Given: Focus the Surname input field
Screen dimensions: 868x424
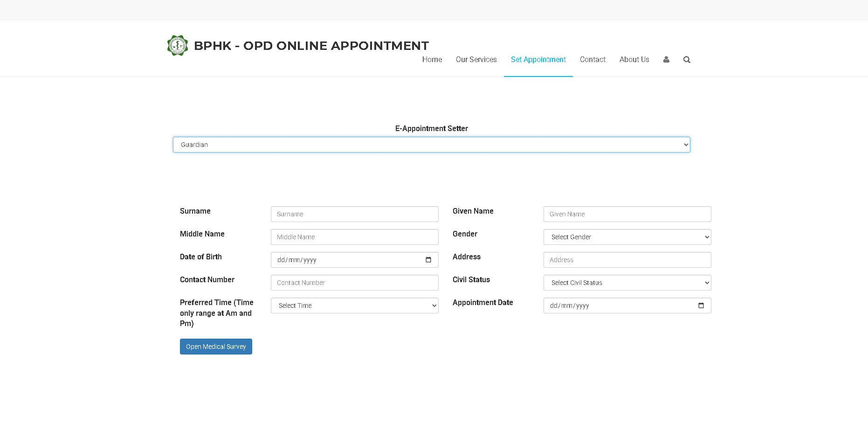Looking at the screenshot, I should [355, 214].
